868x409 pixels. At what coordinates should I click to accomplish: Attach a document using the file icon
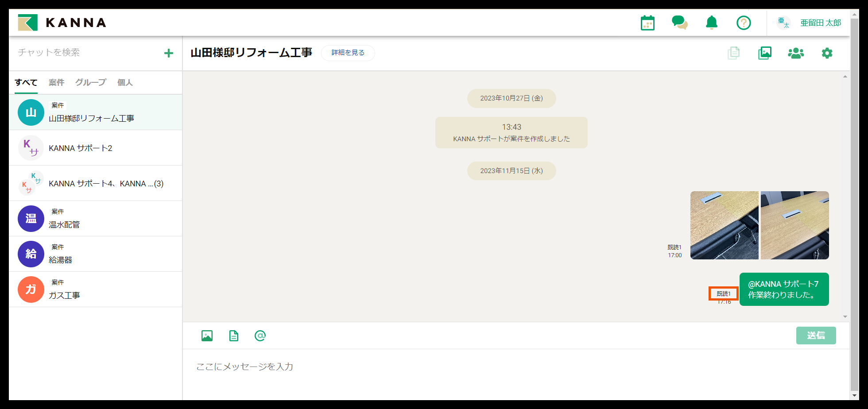233,336
